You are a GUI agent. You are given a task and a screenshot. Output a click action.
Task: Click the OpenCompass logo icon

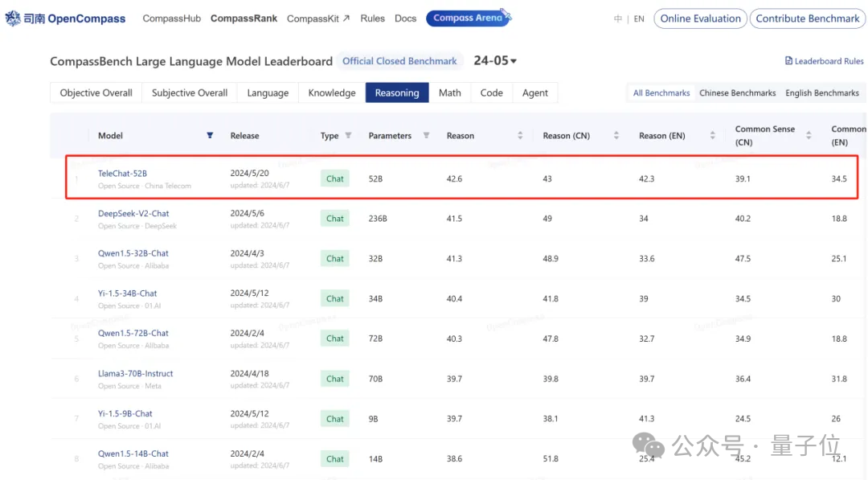[13, 18]
